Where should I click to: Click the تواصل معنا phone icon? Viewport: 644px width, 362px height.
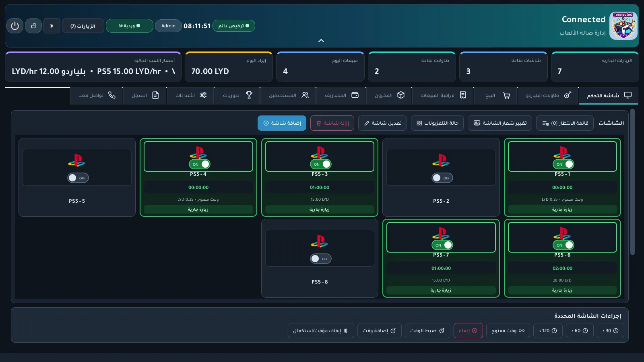point(112,95)
